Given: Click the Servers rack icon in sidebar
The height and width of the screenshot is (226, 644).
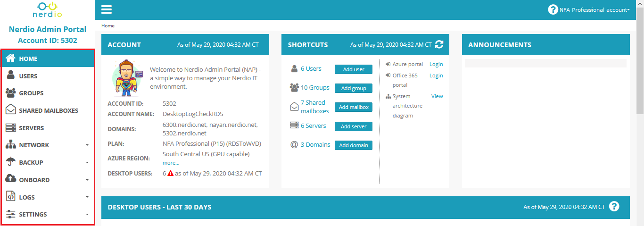Looking at the screenshot, I should (x=11, y=128).
